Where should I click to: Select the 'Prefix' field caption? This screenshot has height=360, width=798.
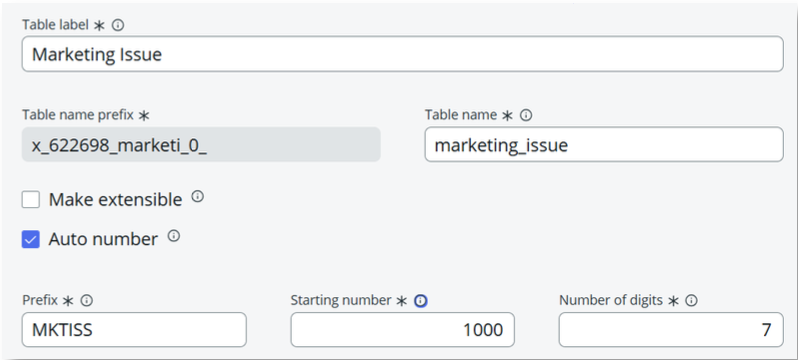tap(40, 301)
